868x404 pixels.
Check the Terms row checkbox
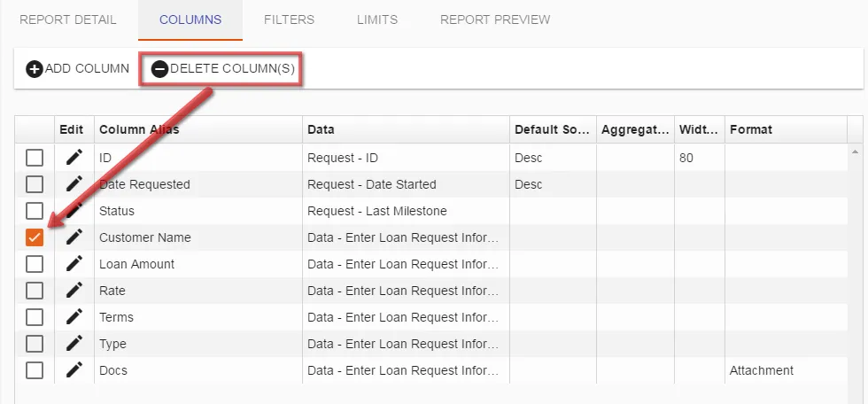click(x=35, y=317)
